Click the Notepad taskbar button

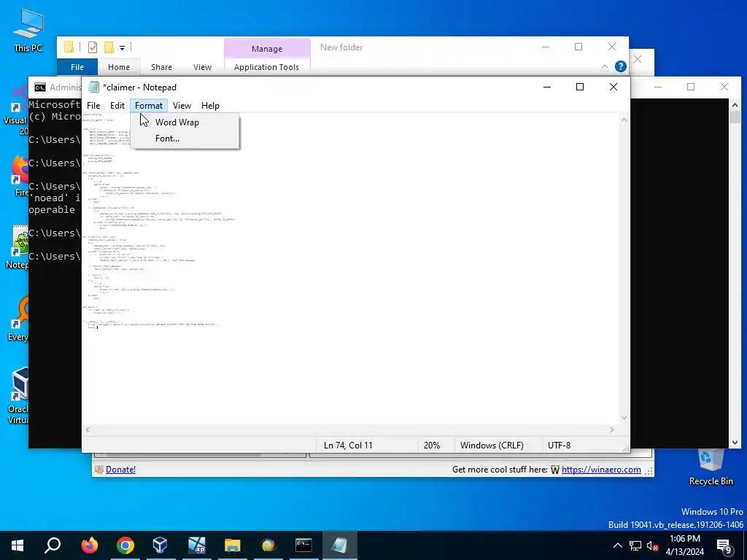click(339, 545)
